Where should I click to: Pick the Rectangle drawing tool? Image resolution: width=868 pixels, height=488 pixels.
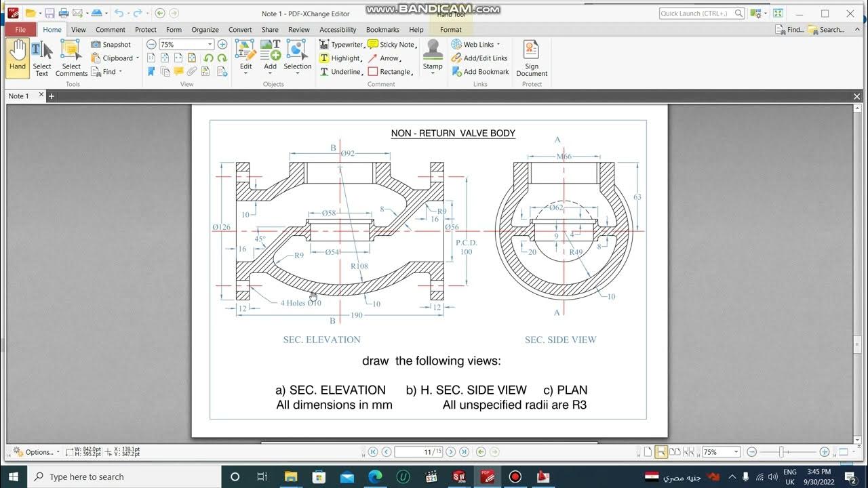pyautogui.click(x=390, y=72)
